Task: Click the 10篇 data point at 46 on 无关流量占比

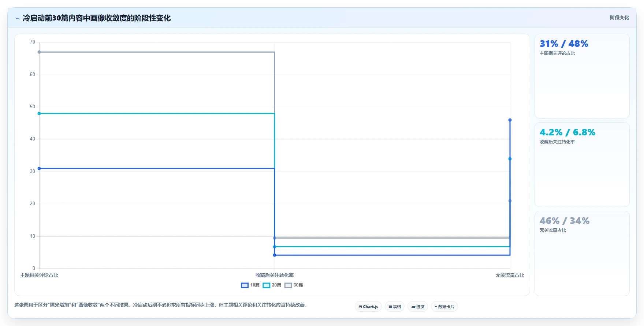Action: click(510, 120)
